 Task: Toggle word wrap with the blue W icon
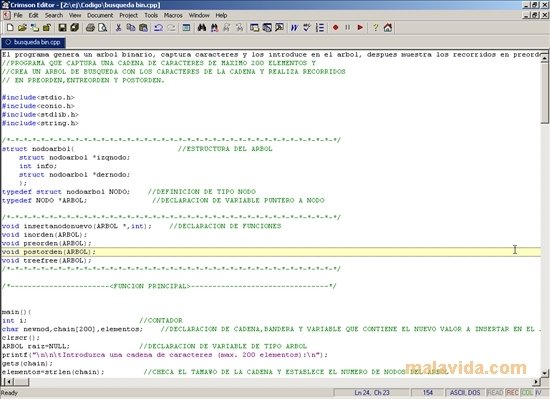pyautogui.click(x=294, y=27)
